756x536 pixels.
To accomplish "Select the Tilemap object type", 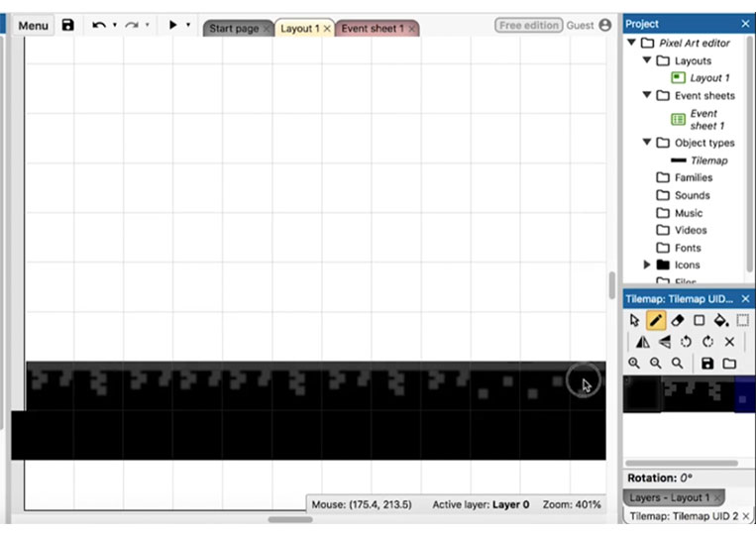I will [708, 161].
